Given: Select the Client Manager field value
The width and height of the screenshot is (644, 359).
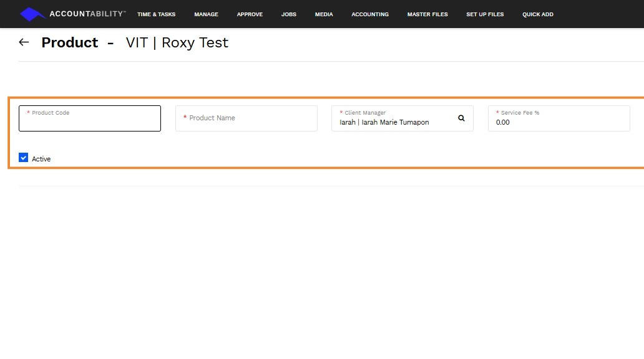Looking at the screenshot, I should click(384, 122).
